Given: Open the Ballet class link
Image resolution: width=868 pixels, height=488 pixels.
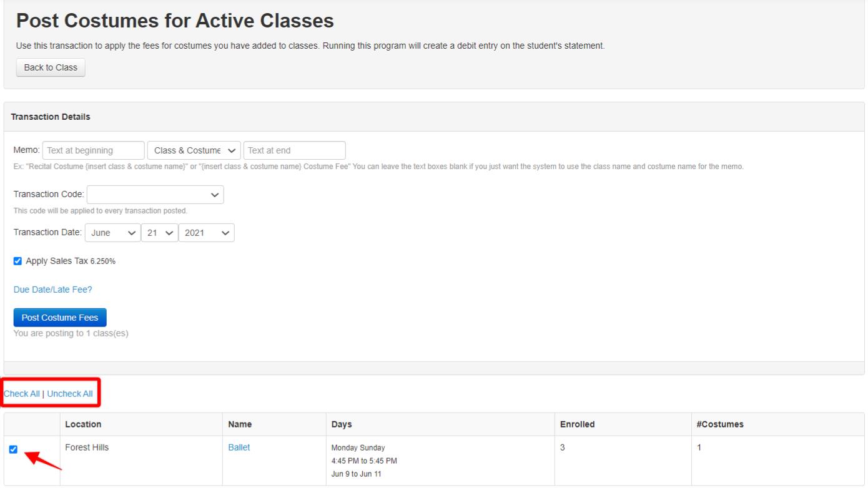Looking at the screenshot, I should (x=239, y=447).
